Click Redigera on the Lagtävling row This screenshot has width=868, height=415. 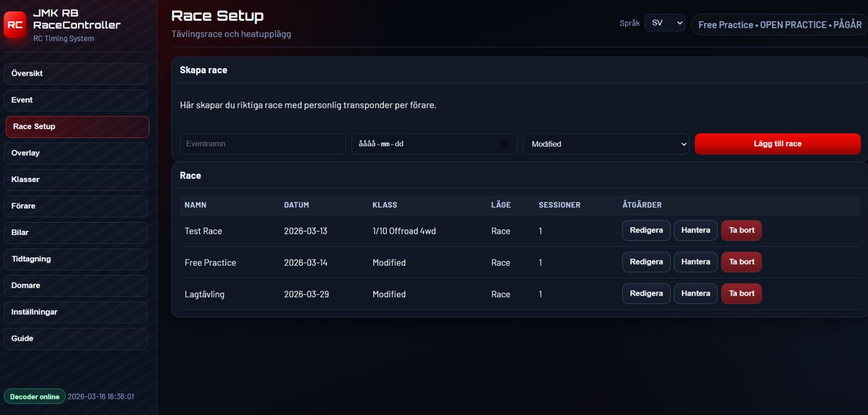(x=646, y=294)
